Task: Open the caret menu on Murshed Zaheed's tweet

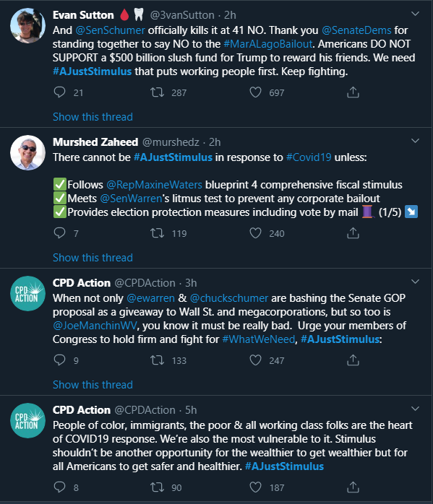Action: [x=416, y=141]
